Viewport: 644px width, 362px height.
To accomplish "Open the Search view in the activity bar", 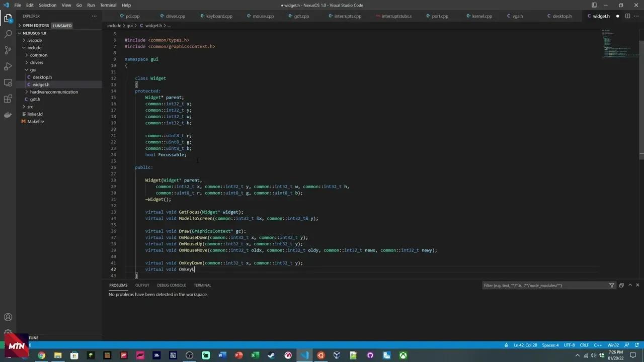I will click(8, 34).
